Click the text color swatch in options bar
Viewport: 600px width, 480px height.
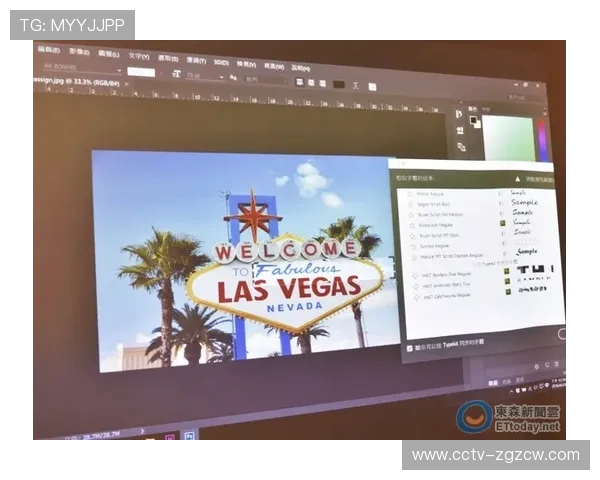tap(339, 84)
